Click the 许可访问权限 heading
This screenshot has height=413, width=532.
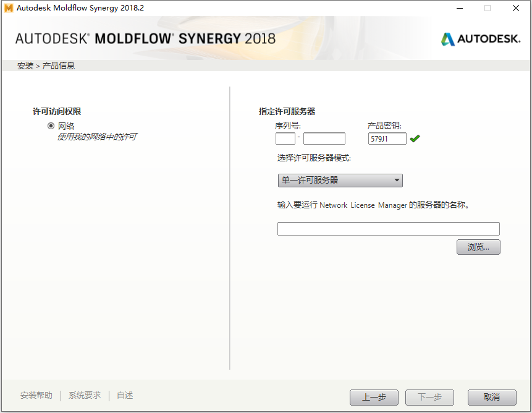[57, 111]
